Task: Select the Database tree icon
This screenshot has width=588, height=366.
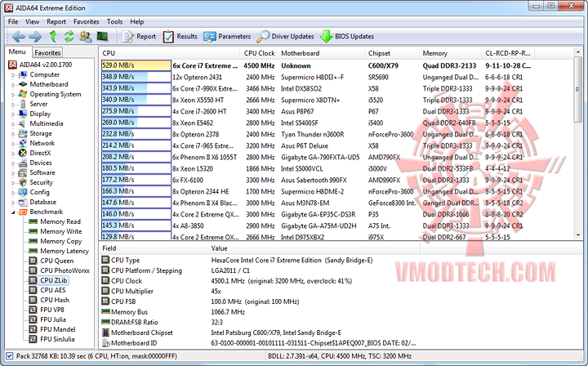Action: (23, 202)
